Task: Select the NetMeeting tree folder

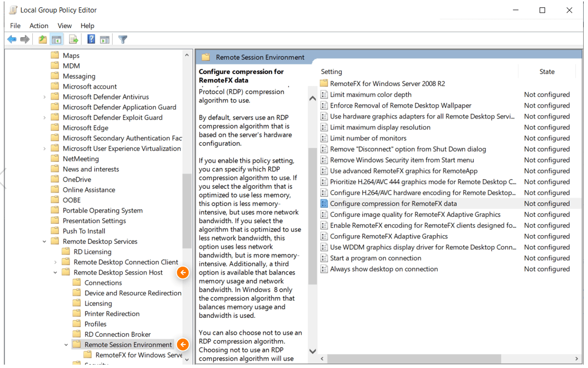Action: tap(81, 159)
